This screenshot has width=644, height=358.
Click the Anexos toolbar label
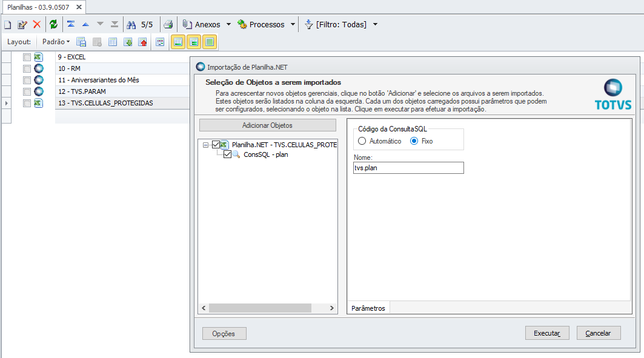(x=207, y=25)
